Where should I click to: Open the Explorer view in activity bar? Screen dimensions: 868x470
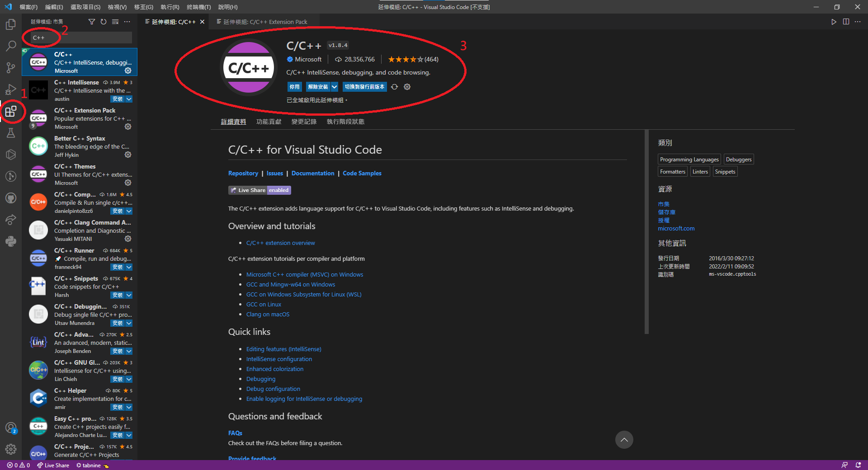[11, 24]
